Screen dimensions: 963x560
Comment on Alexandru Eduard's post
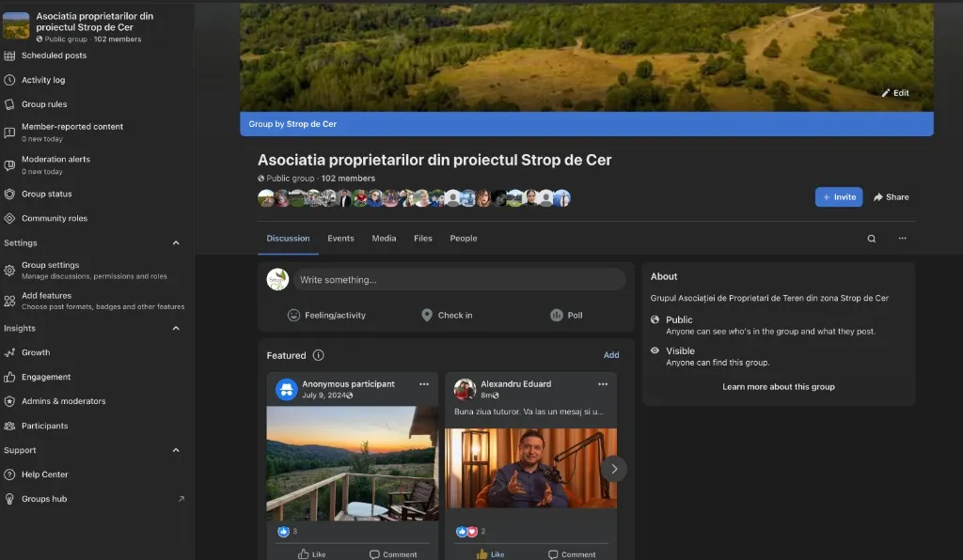coord(572,554)
